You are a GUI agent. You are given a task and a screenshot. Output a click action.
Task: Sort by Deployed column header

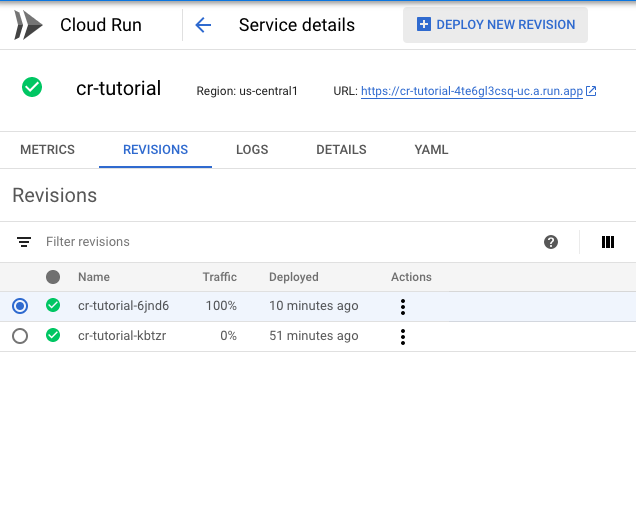coord(294,277)
